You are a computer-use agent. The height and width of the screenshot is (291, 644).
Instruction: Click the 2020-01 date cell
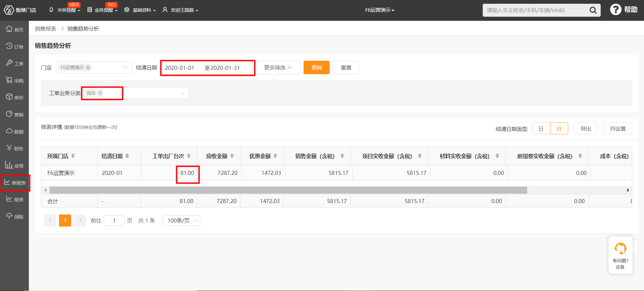pos(119,173)
